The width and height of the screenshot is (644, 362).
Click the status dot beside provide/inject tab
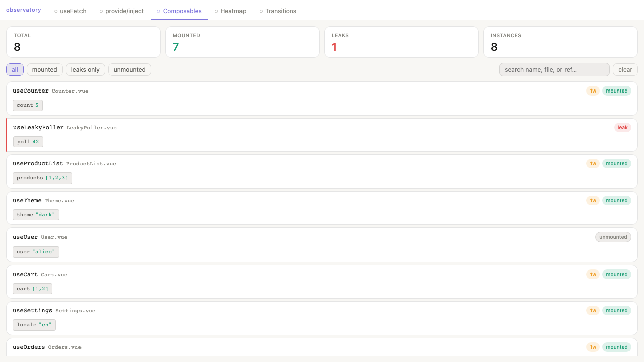(102, 11)
